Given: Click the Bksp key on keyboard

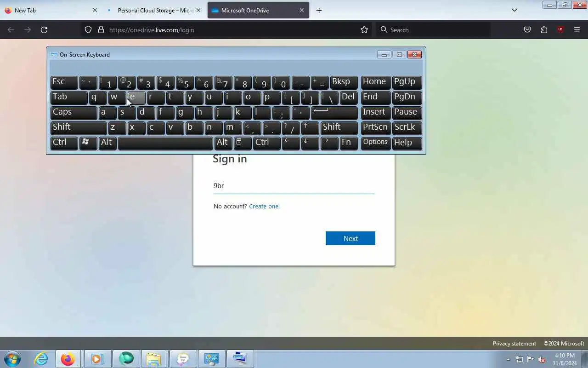Looking at the screenshot, I should pyautogui.click(x=344, y=82).
